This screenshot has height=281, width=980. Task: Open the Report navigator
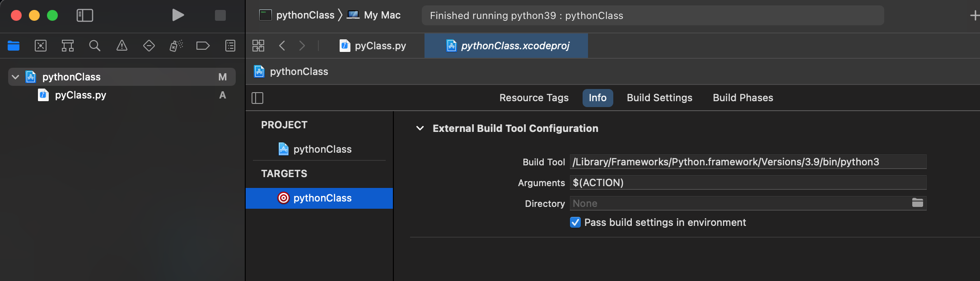(x=230, y=46)
